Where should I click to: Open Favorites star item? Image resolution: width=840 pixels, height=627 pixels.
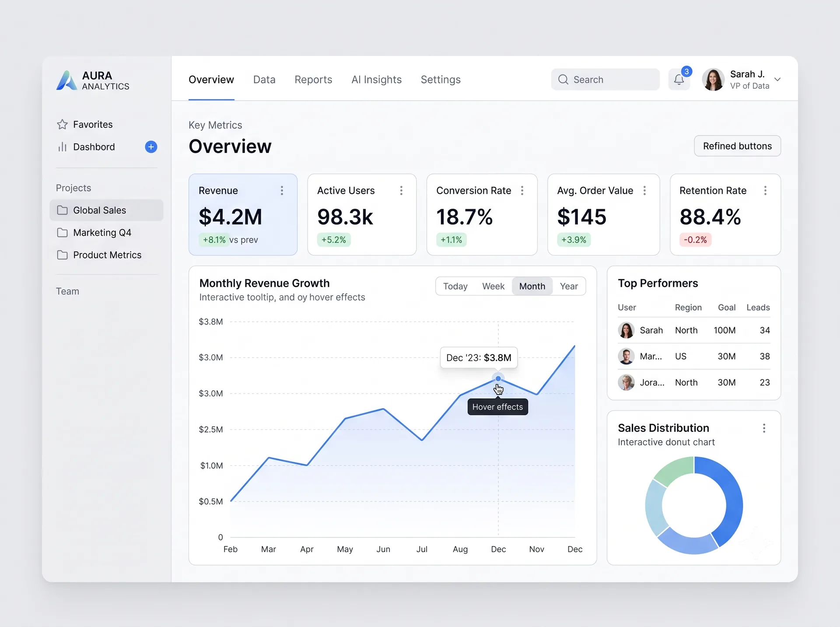84,125
